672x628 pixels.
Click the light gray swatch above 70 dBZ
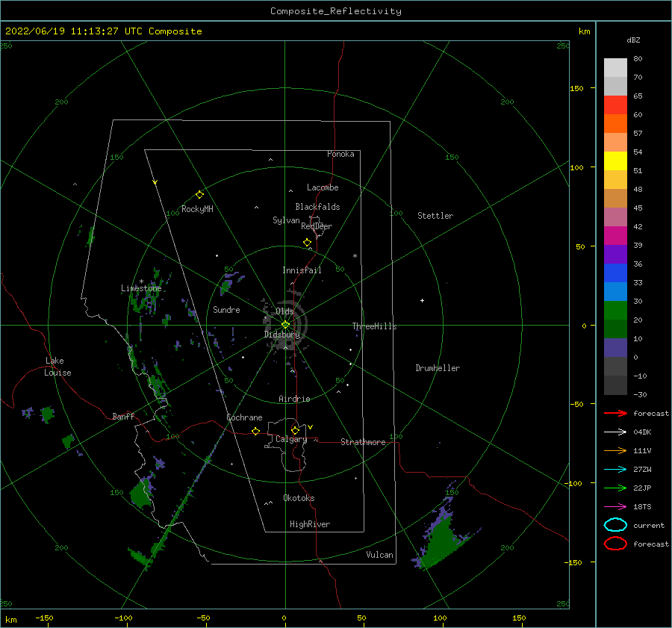pyautogui.click(x=615, y=68)
